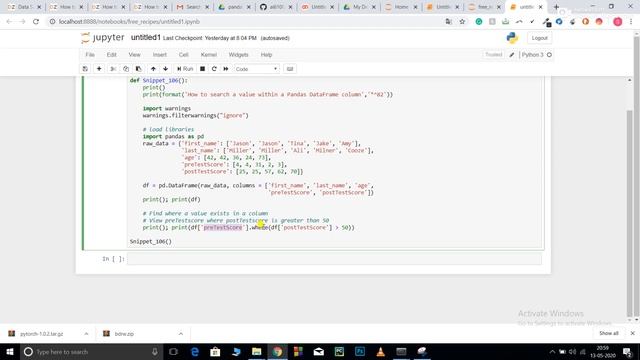The image size is (640, 360).
Task: Switch to the first Data tab
Action: point(24,7)
